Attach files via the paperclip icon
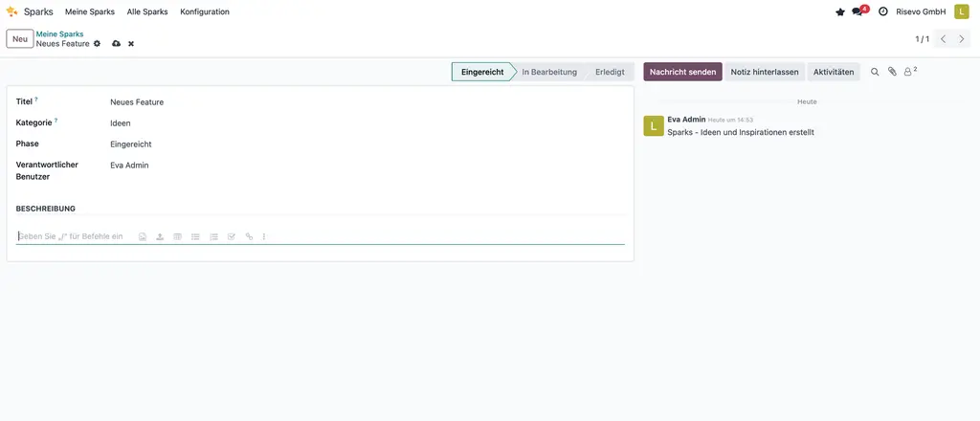 click(892, 72)
